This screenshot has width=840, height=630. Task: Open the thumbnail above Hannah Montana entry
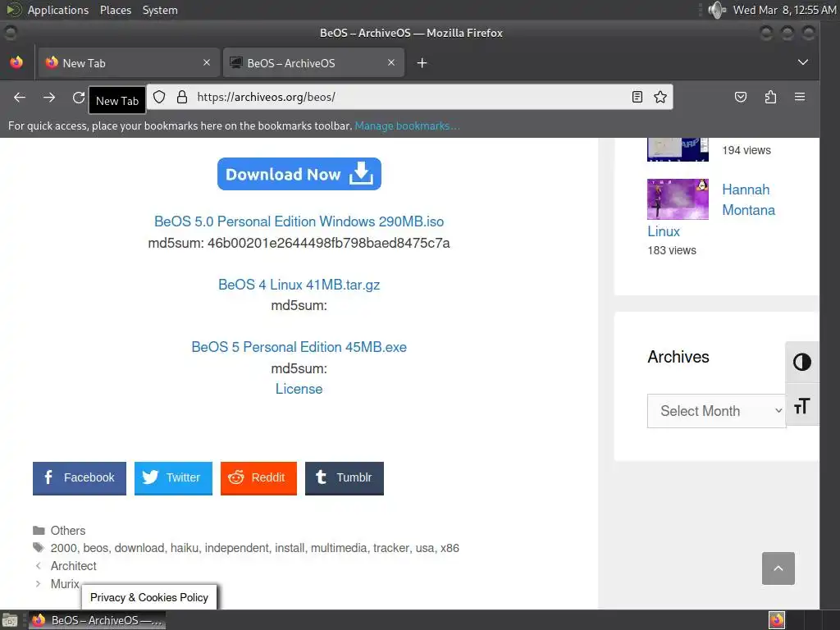[678, 149]
